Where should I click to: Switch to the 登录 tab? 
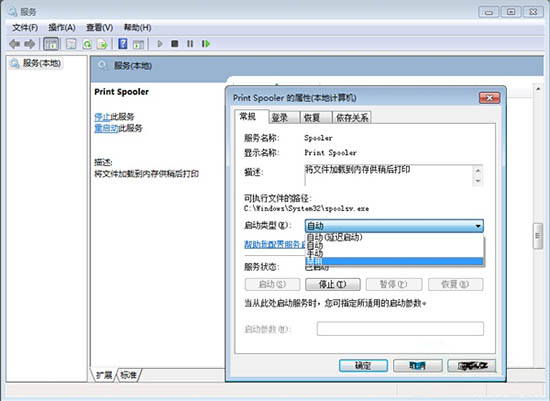[x=280, y=118]
